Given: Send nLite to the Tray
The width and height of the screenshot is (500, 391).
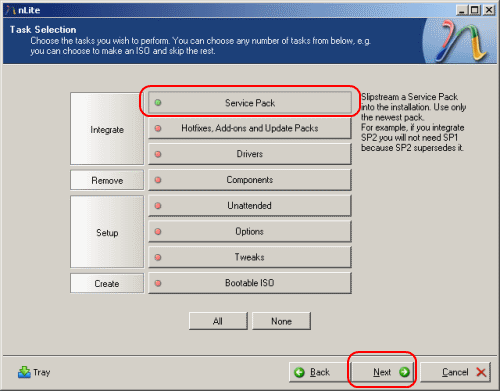Looking at the screenshot, I should point(34,372).
